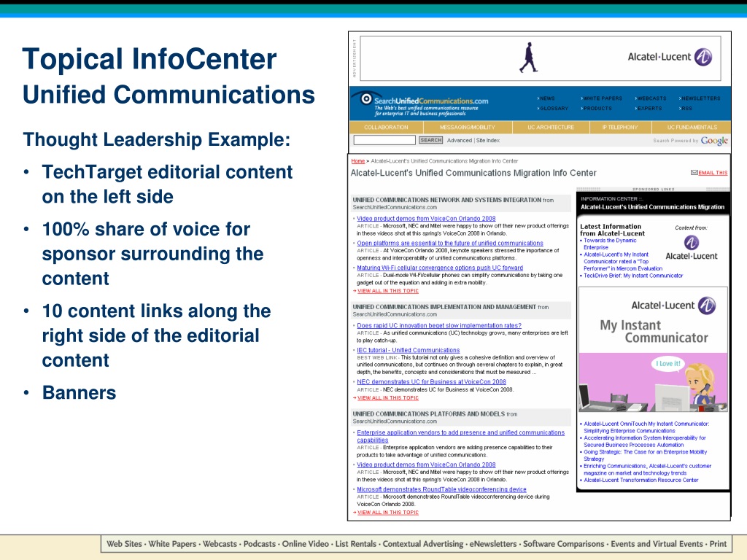The height and width of the screenshot is (560, 747).
Task: Open 'Enterprise application vendors to add presence' link
Action: pos(460,436)
